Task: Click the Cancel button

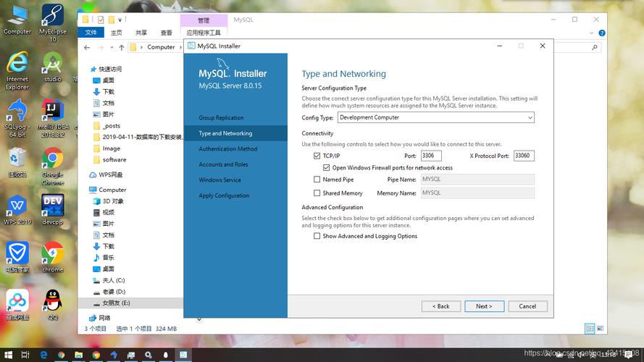Action: click(527, 306)
